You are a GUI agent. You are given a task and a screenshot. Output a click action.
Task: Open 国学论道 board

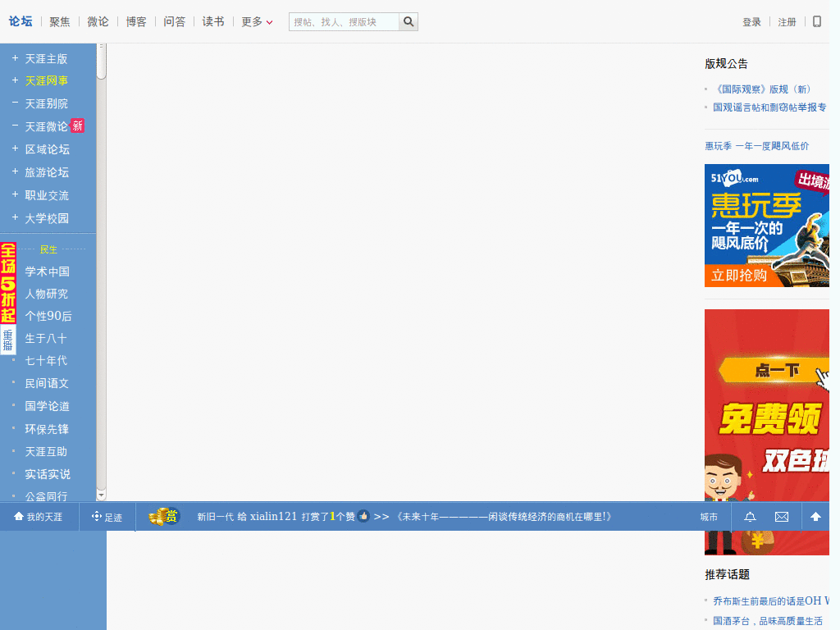47,406
